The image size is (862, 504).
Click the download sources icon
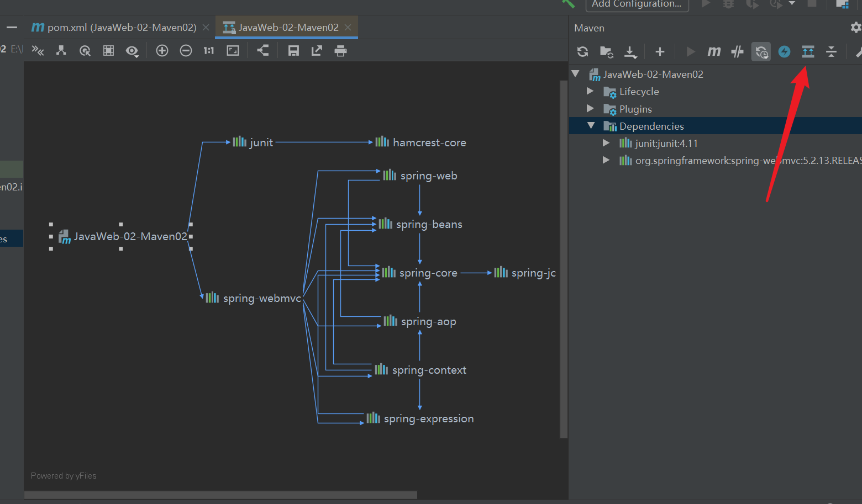click(x=630, y=52)
